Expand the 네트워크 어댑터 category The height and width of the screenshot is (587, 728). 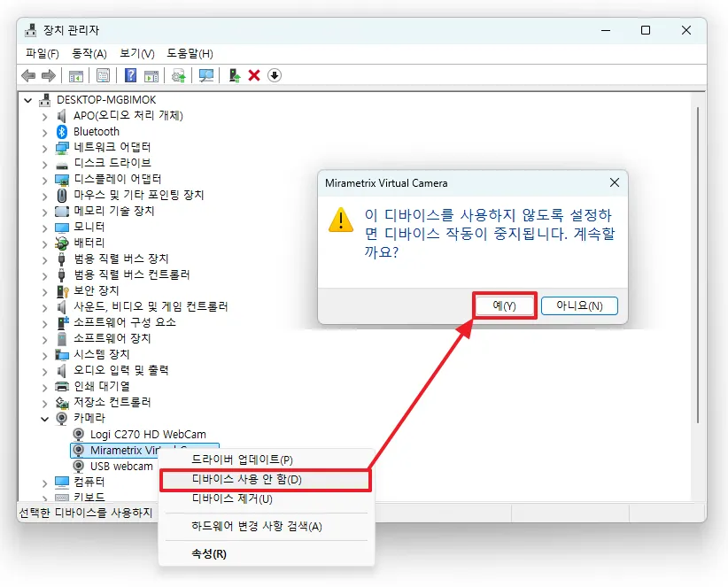44,149
